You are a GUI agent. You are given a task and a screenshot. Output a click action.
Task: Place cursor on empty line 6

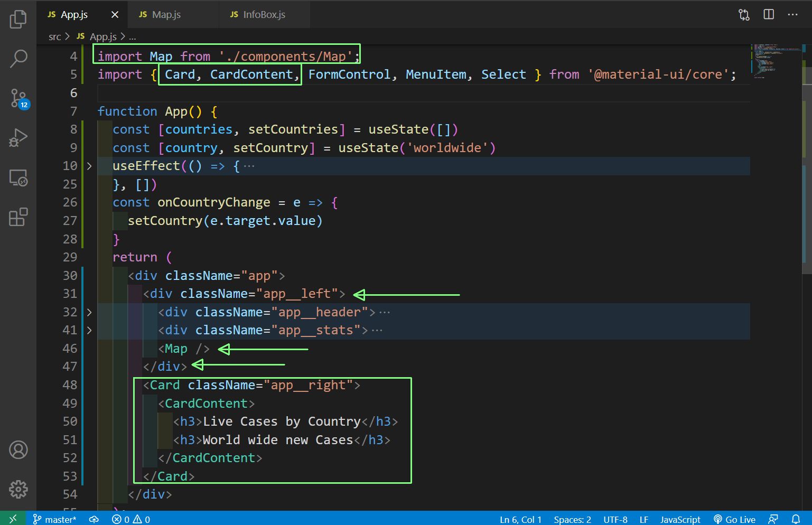423,93
